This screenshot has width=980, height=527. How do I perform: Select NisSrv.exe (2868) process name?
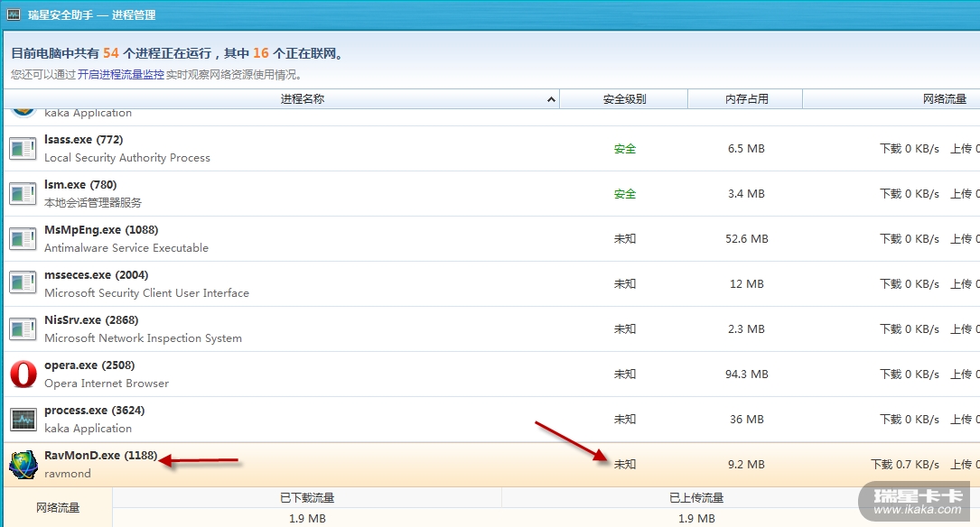coord(91,319)
